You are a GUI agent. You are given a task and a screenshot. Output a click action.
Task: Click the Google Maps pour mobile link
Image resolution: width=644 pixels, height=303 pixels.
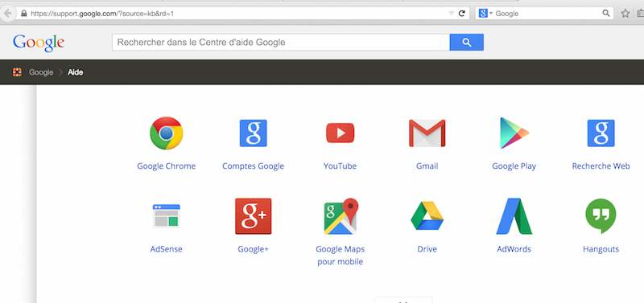(340, 255)
